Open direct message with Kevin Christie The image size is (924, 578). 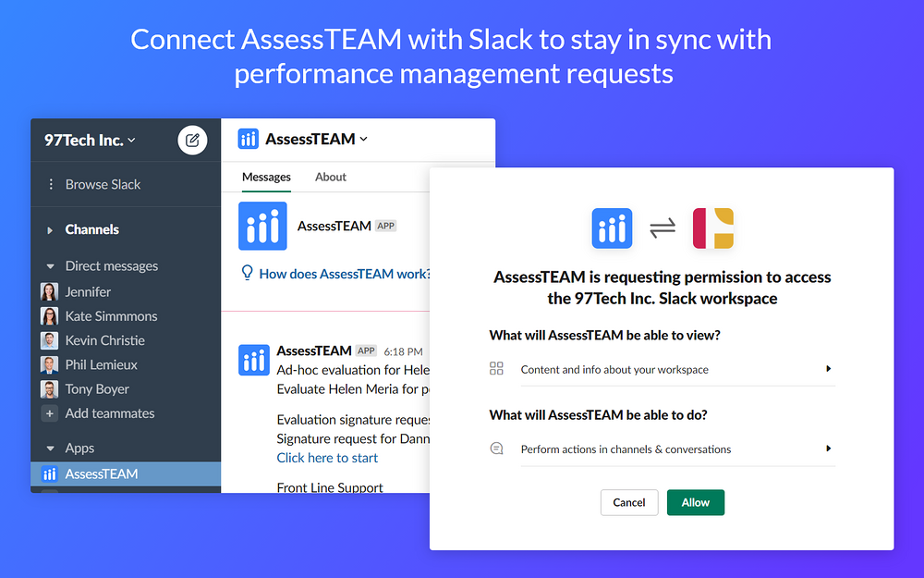pos(105,340)
